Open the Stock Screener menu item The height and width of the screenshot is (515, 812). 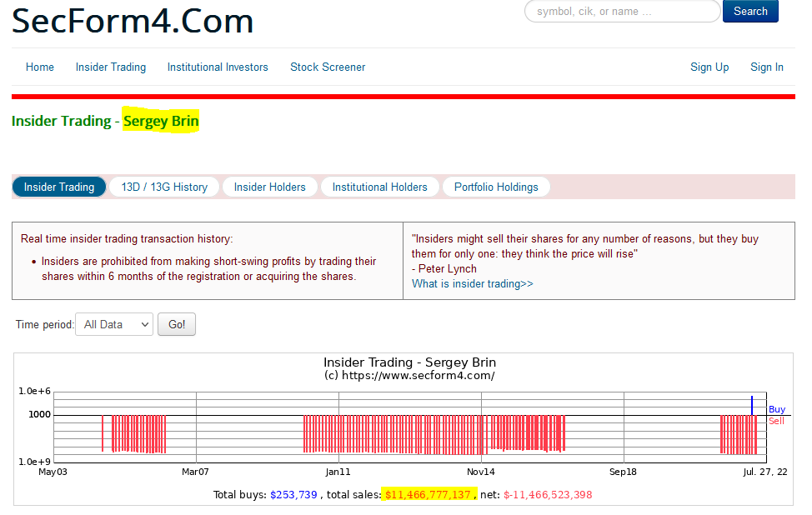point(328,67)
